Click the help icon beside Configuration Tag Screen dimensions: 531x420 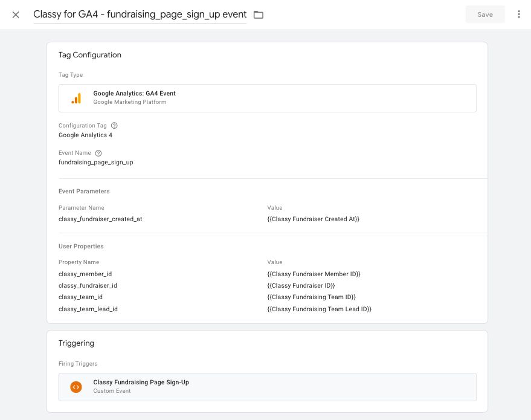tap(114, 126)
